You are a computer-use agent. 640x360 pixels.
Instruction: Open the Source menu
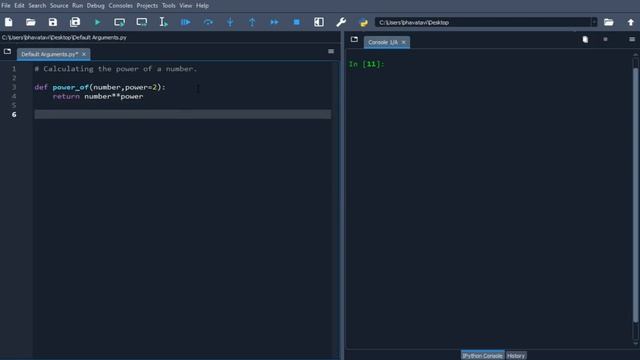59,6
